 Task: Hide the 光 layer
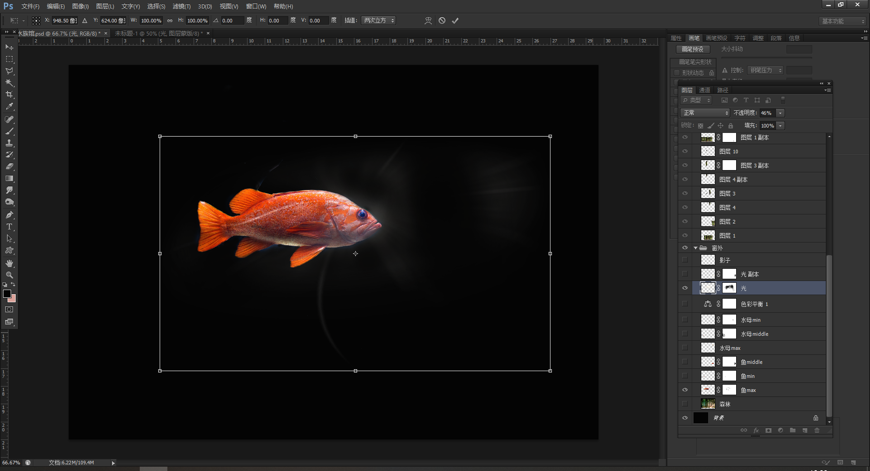click(685, 288)
